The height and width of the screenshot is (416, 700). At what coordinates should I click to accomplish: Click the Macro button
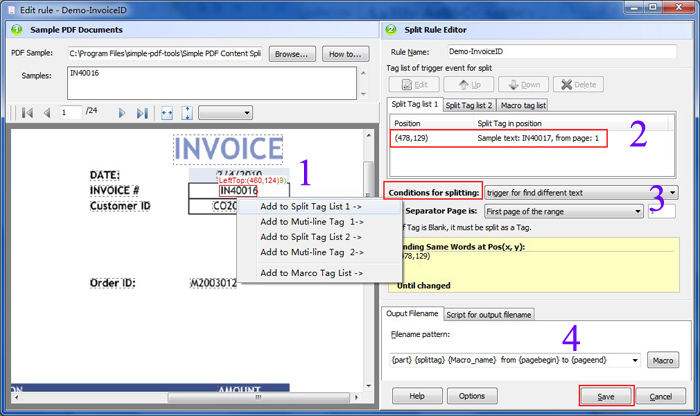point(663,360)
